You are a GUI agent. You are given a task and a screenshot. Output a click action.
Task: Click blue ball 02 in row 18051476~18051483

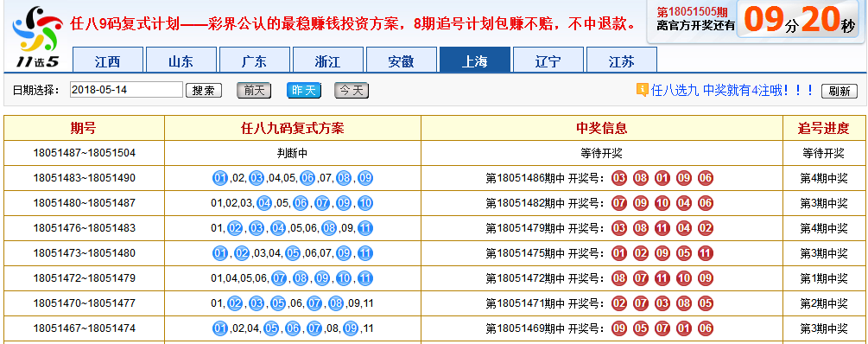click(235, 228)
